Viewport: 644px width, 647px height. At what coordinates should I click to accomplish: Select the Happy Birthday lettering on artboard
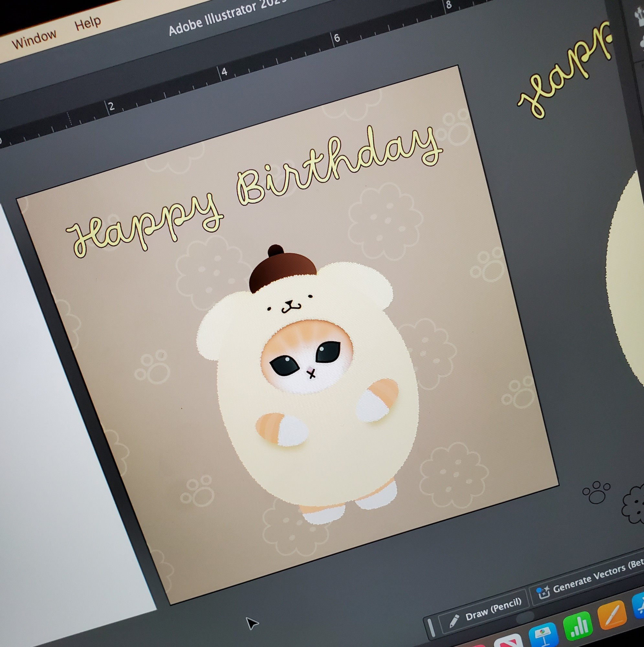(254, 192)
